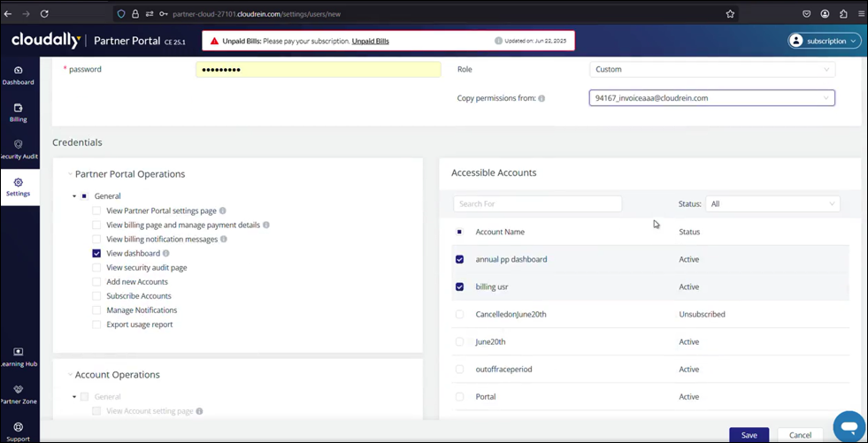This screenshot has width=868, height=443.
Task: Bookmark this page with the star icon
Action: tap(730, 14)
